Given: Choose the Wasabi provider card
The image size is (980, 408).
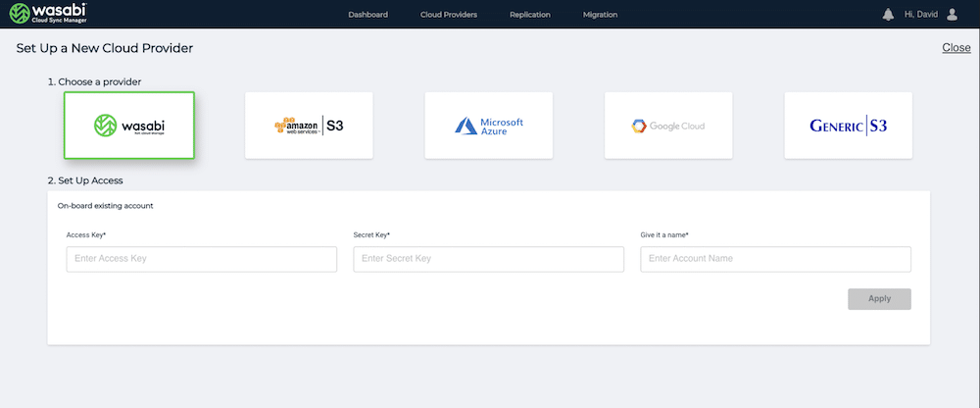Looking at the screenshot, I should pyautogui.click(x=129, y=126).
